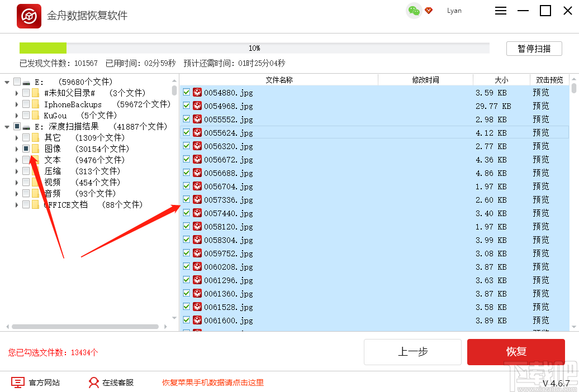Image resolution: width=579 pixels, height=392 pixels.
Task: Click the file icon of 0055552.jpg
Action: [x=197, y=119]
